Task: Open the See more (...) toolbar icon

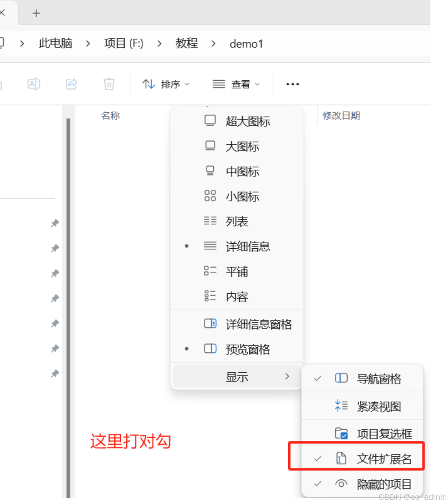Action: coord(292,84)
